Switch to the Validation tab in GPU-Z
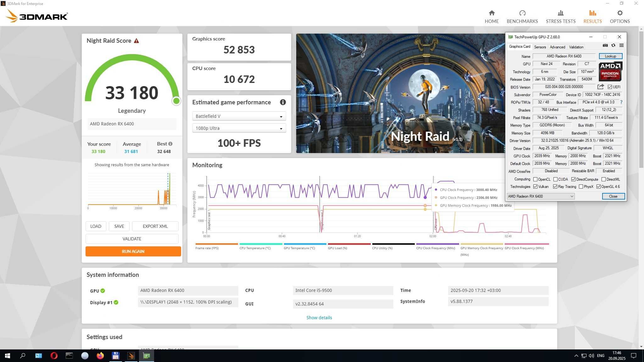This screenshot has height=362, width=644. click(x=576, y=47)
